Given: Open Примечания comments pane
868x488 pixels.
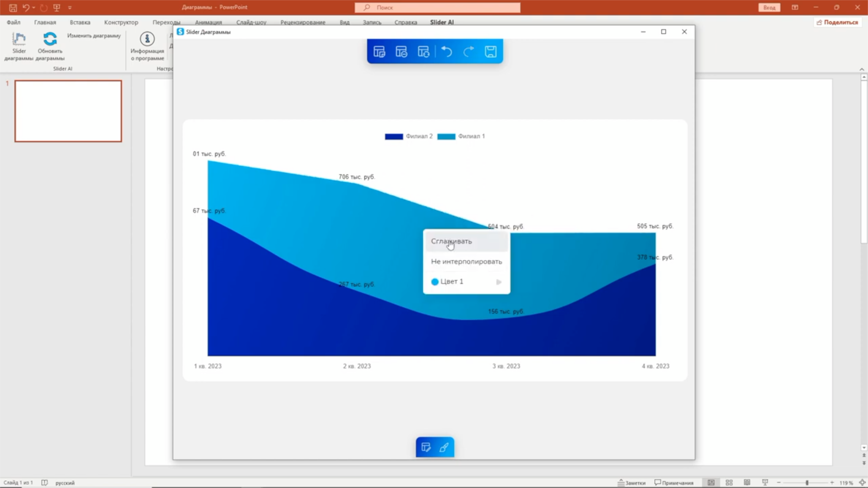Looking at the screenshot, I should (x=674, y=482).
